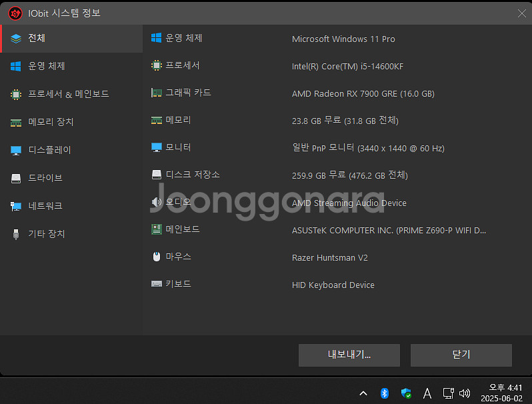Click the AMD Streaming Audio Device value
The width and height of the screenshot is (532, 404).
click(x=349, y=203)
